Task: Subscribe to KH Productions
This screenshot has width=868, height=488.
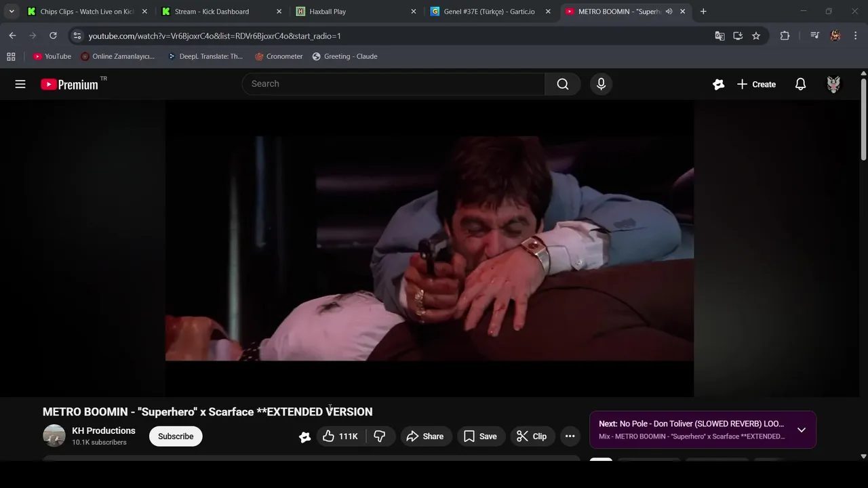Action: [x=176, y=436]
